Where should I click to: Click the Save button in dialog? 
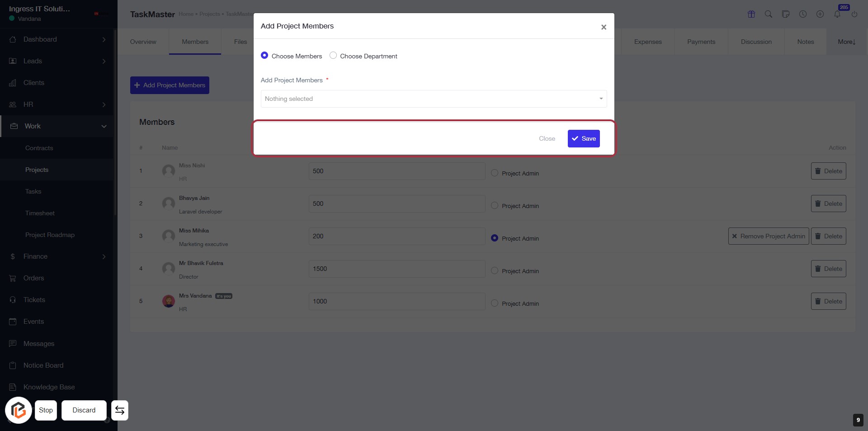584,138
